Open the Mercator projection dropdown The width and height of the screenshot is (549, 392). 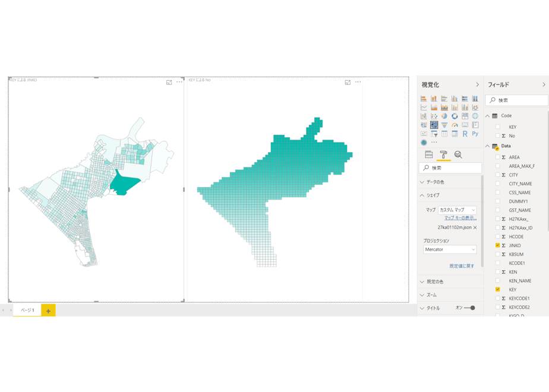pos(450,249)
